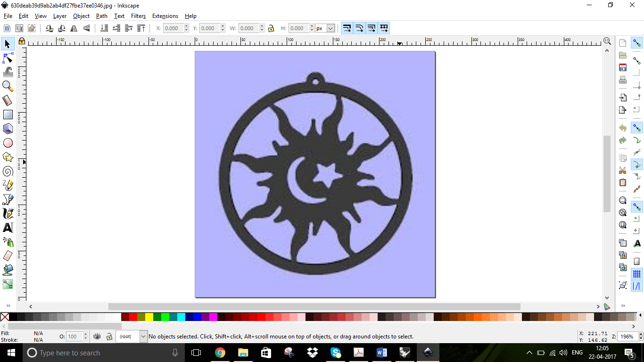The width and height of the screenshot is (644, 362).
Task: Choose the Spiral tool
Action: (8, 171)
